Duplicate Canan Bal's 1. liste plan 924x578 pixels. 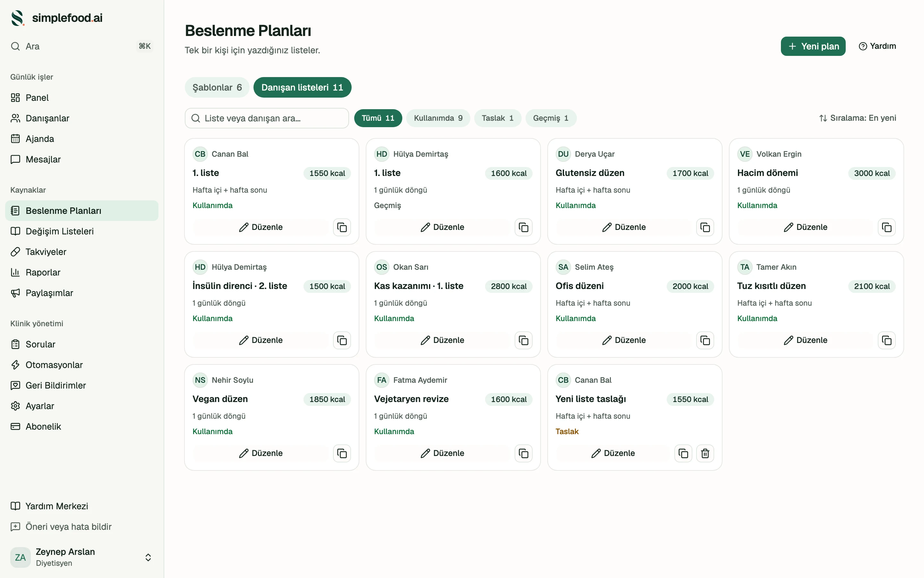(342, 227)
